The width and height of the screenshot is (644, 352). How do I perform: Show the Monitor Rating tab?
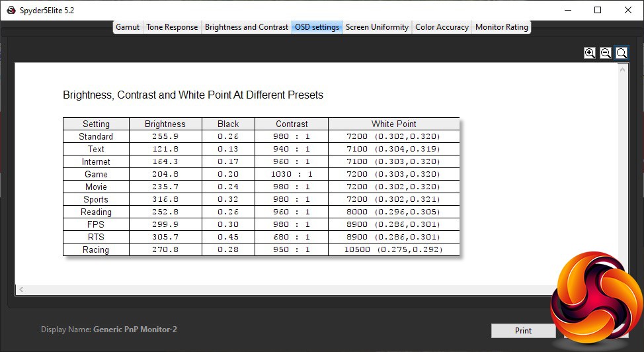pos(501,27)
